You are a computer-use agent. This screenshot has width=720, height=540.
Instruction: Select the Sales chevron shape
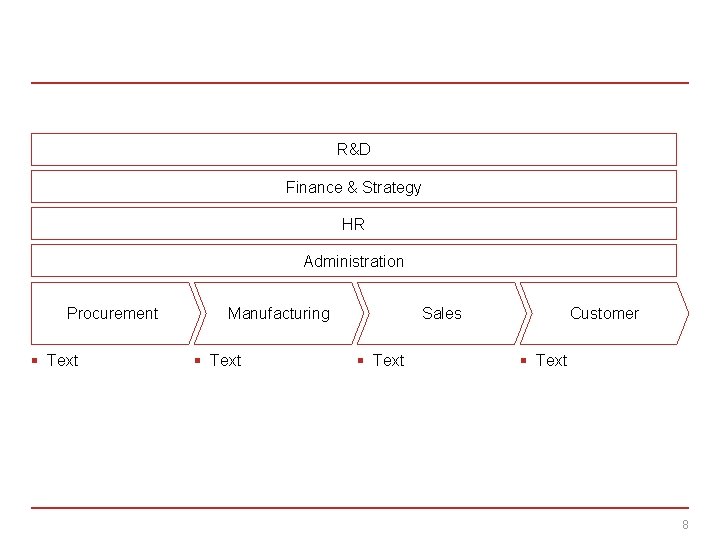441,313
